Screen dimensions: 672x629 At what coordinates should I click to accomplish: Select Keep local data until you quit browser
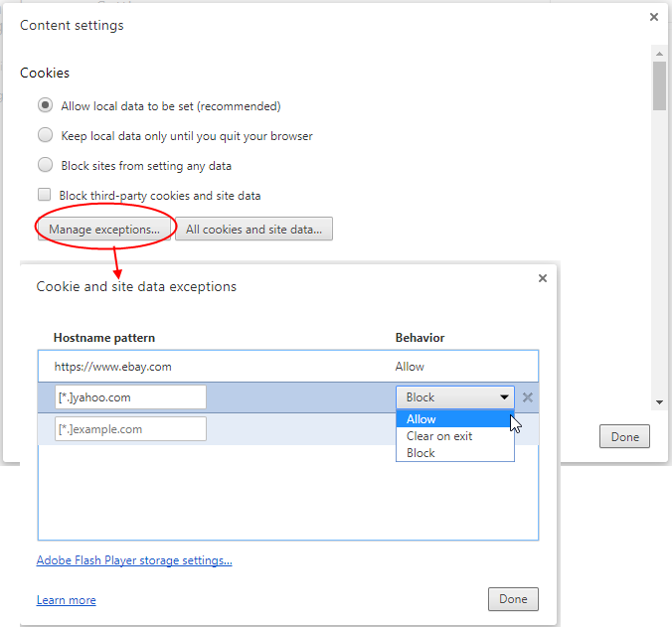coord(45,135)
